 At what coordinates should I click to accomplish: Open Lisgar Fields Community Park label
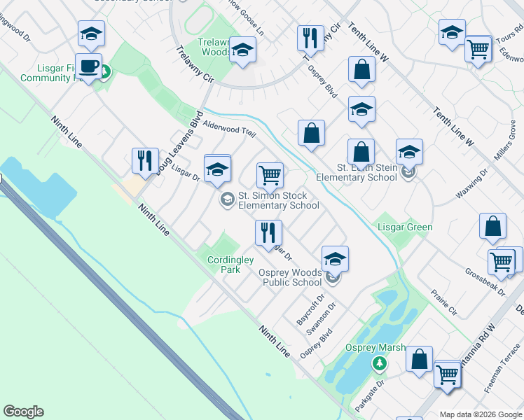48,73
